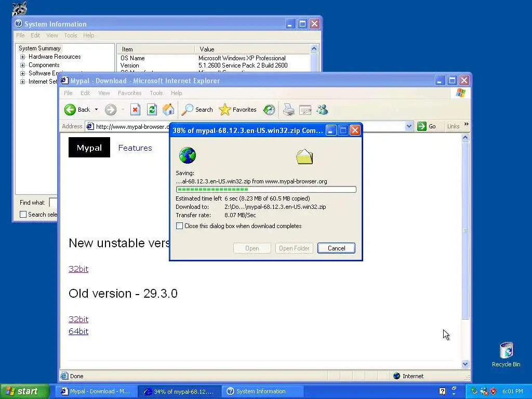Image resolution: width=532 pixels, height=399 pixels.
Task: Open the Address bar dropdown arrow
Action: [409, 126]
